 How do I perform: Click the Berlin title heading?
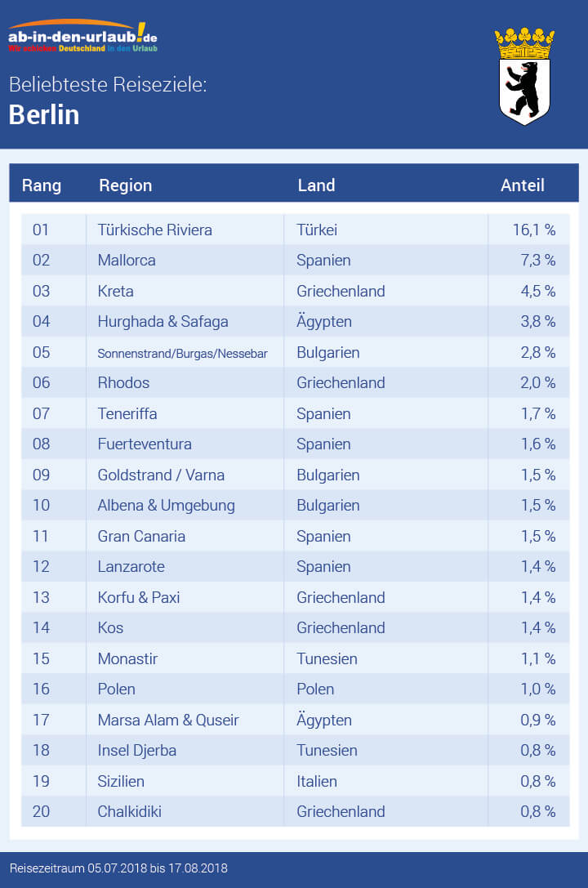(44, 114)
